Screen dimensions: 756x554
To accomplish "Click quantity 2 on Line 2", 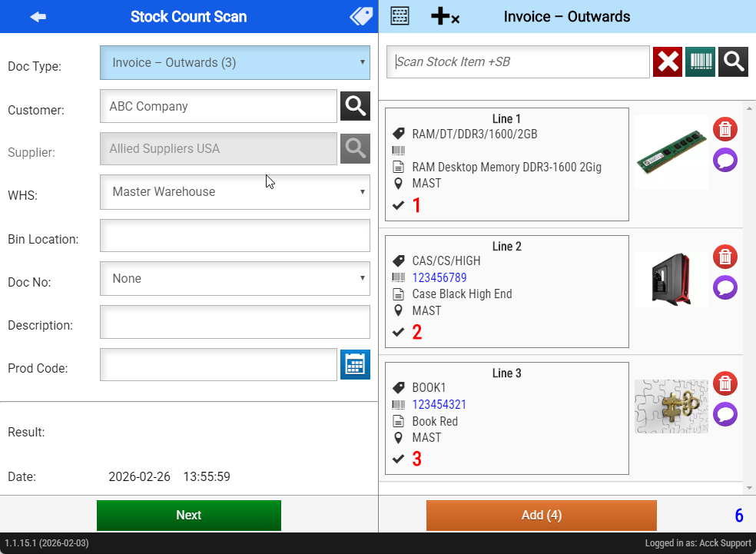I will pyautogui.click(x=417, y=332).
